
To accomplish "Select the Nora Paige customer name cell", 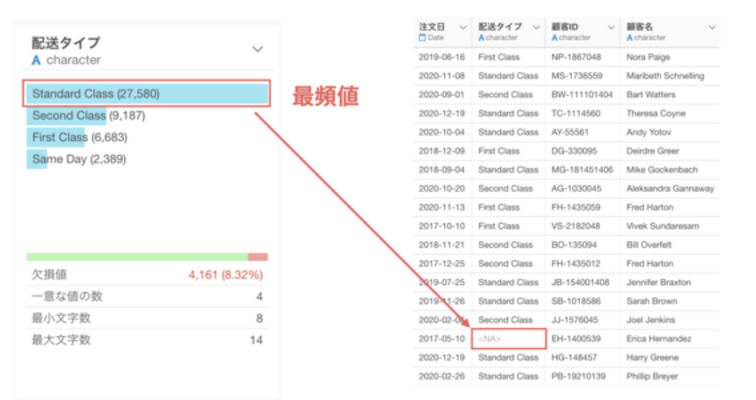I will tap(648, 58).
